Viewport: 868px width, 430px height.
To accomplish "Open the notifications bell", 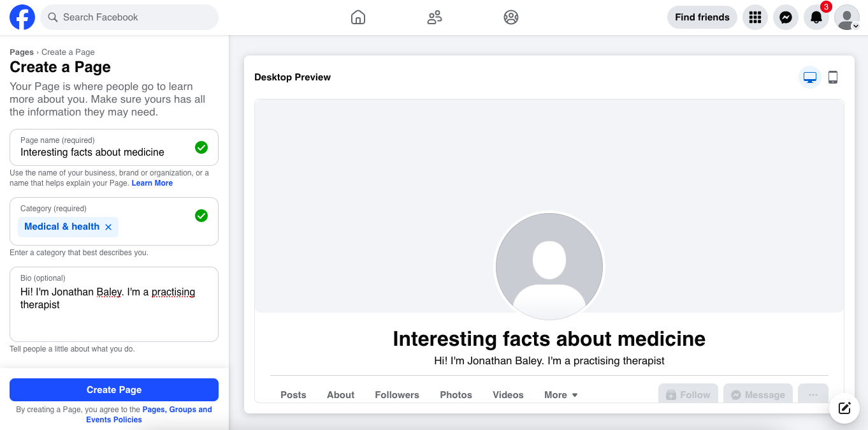I will tap(816, 17).
